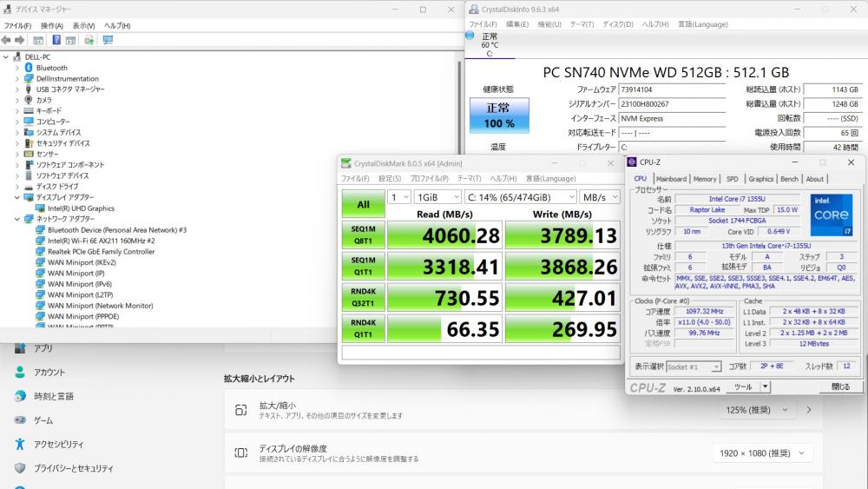
Task: Switch to the Graphics tab in CPU-Z
Action: coord(760,179)
